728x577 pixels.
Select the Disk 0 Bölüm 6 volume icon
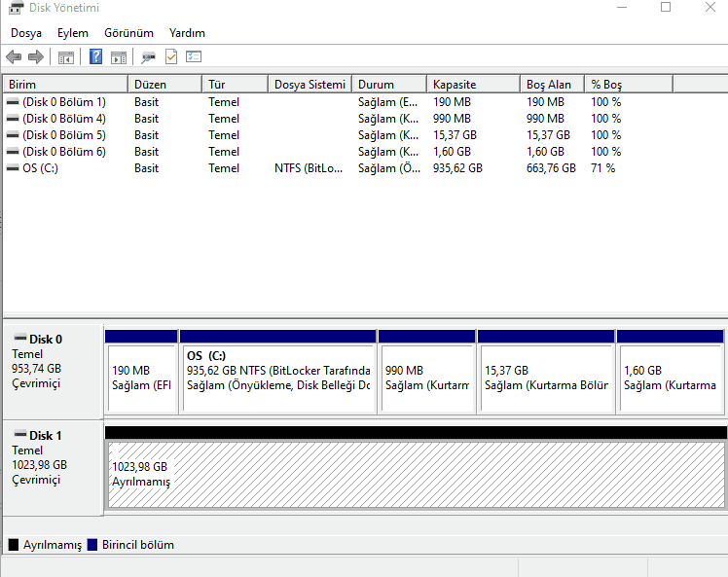(x=13, y=152)
